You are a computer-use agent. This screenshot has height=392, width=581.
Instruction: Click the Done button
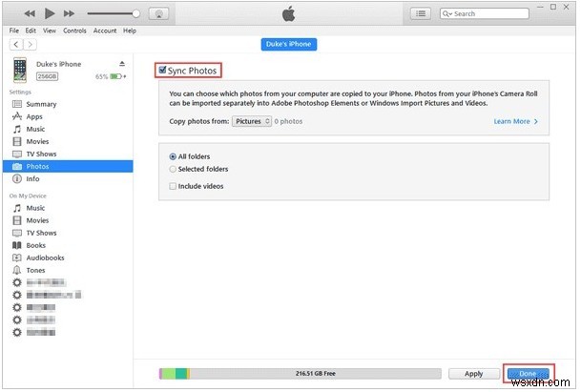click(528, 374)
